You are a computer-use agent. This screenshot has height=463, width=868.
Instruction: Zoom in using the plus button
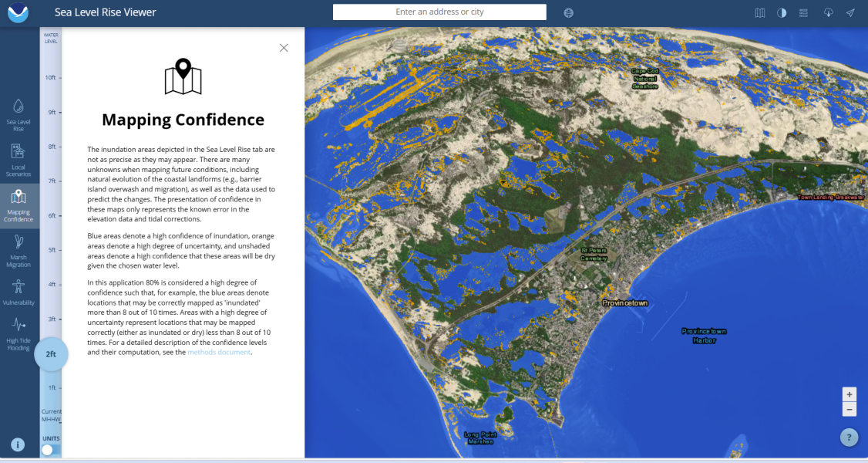849,394
